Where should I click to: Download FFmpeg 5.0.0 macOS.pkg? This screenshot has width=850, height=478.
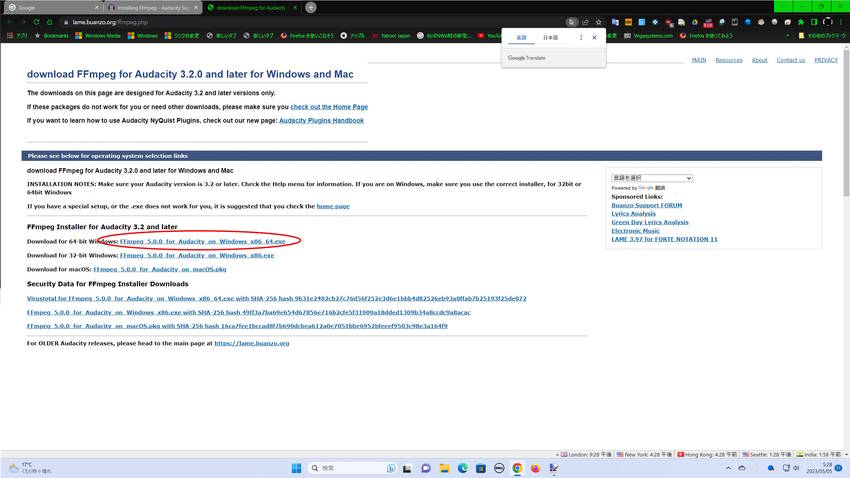(160, 269)
